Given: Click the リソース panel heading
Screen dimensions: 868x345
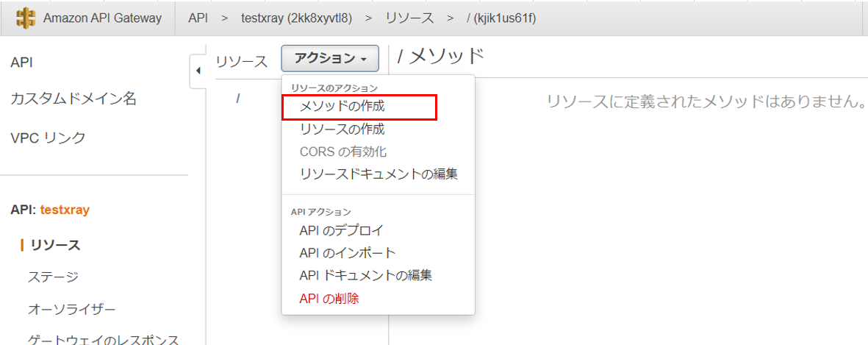Looking at the screenshot, I should point(241,62).
